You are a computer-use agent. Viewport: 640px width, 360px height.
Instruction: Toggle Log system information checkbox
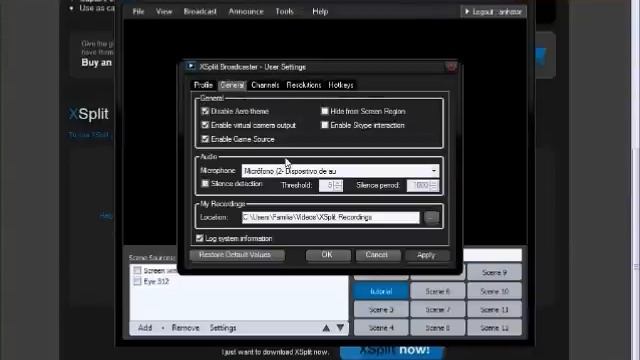(x=200, y=238)
